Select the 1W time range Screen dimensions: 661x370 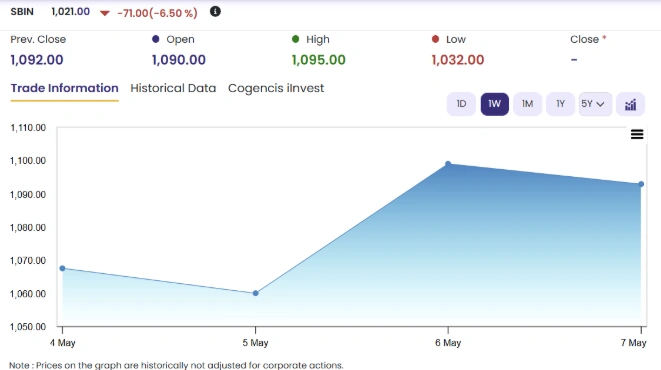[x=494, y=104]
